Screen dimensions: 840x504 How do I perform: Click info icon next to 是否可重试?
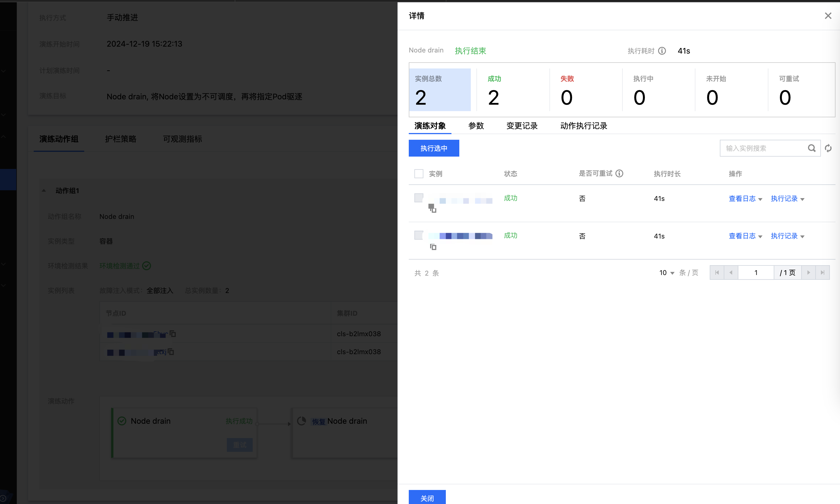coord(619,173)
